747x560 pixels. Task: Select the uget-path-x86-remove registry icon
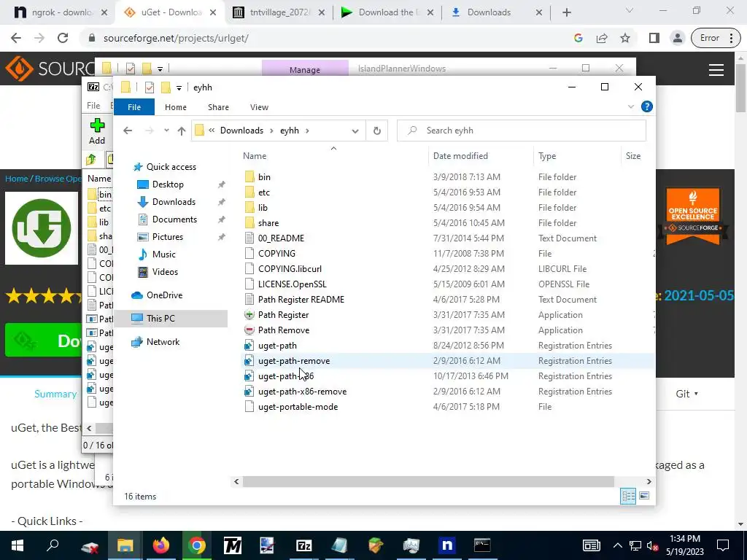click(x=249, y=392)
